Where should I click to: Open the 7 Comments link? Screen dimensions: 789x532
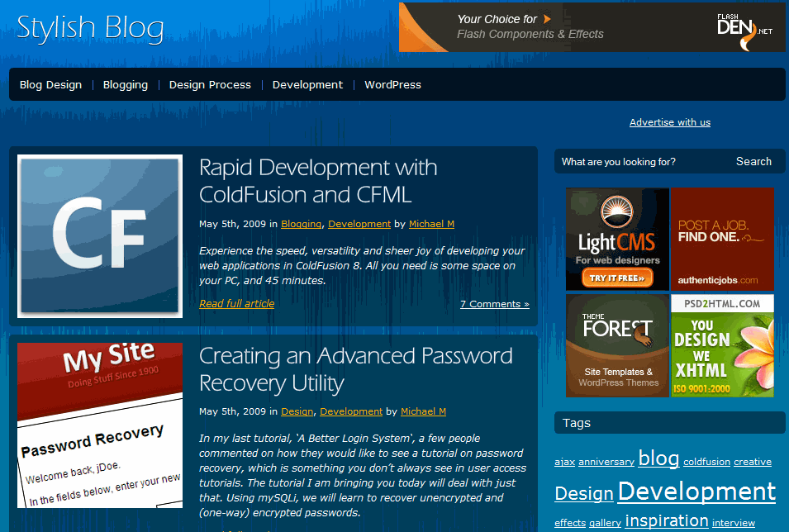pyautogui.click(x=494, y=304)
